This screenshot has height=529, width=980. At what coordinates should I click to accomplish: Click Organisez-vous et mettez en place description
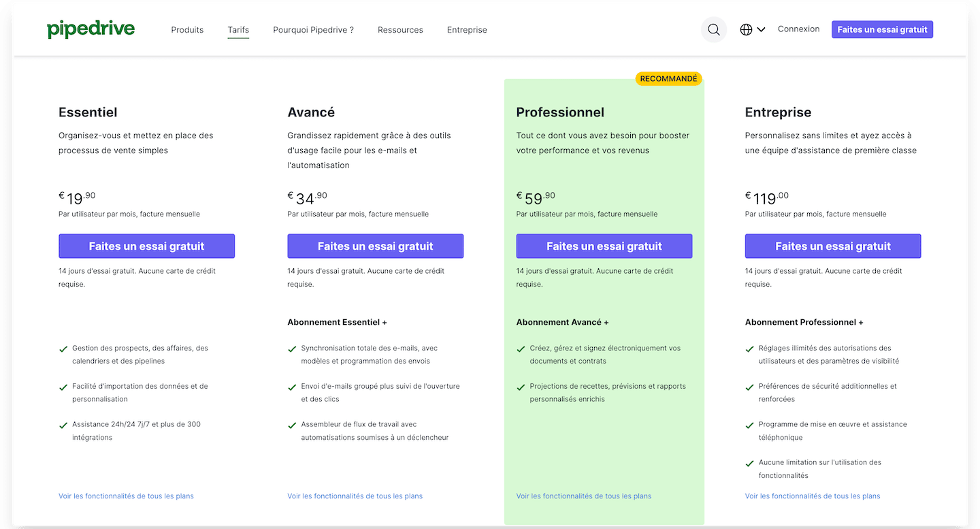click(136, 143)
